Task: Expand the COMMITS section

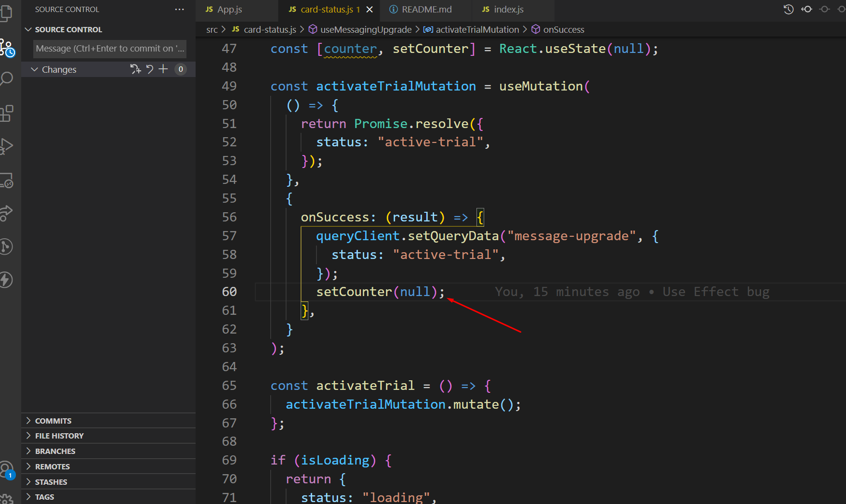Action: [53, 420]
